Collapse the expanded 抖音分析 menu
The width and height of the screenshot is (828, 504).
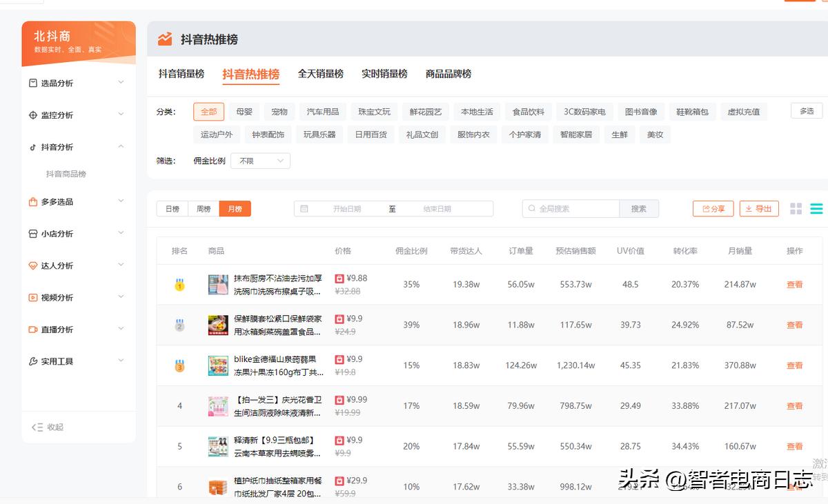click(121, 146)
